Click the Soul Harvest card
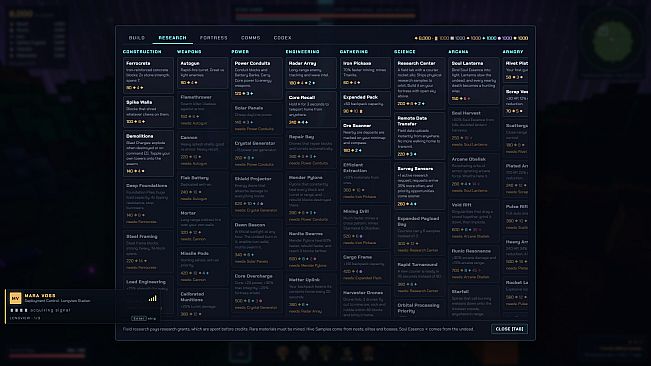The height and width of the screenshot is (366, 651). [x=473, y=129]
